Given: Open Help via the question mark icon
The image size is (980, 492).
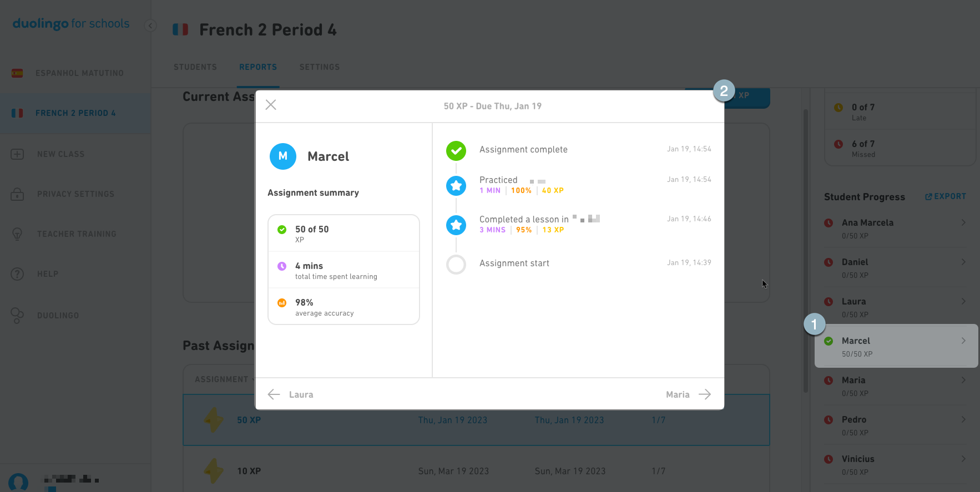Looking at the screenshot, I should pos(17,273).
